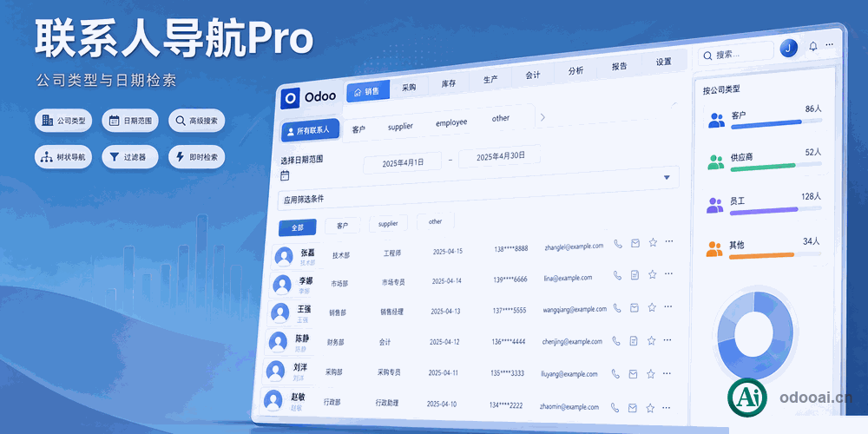Star 李娜 as favorite
This screenshot has width=868, height=434.
coord(652,274)
